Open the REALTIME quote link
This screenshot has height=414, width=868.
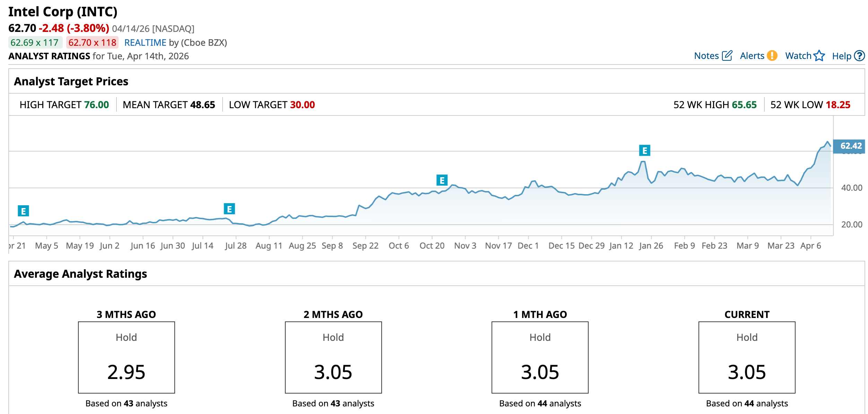click(x=145, y=43)
